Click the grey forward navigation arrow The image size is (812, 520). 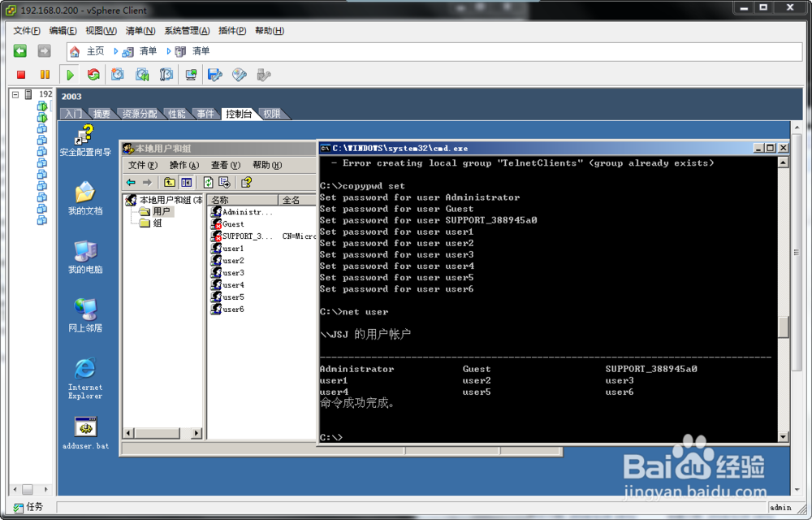pyautogui.click(x=44, y=50)
